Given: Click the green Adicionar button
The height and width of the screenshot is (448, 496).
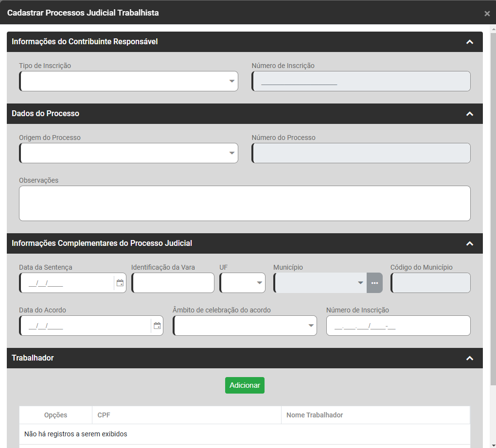Looking at the screenshot, I should pyautogui.click(x=245, y=385).
